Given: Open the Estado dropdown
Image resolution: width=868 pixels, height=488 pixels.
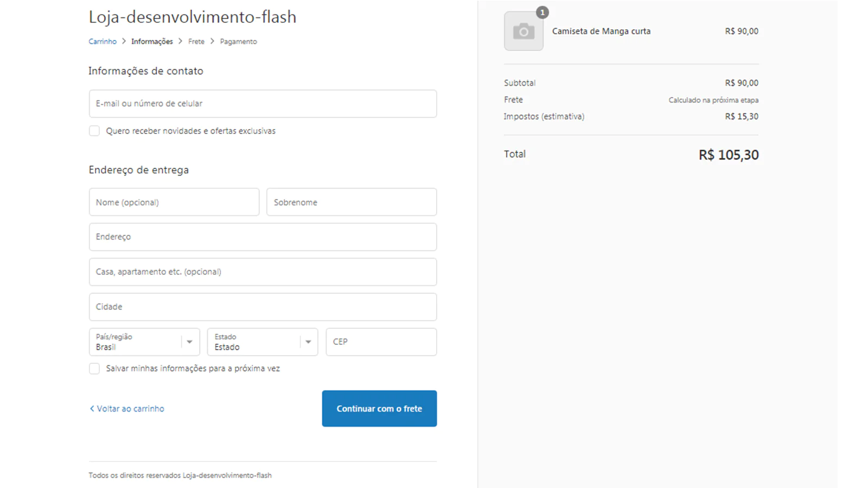Looking at the screenshot, I should (x=263, y=342).
